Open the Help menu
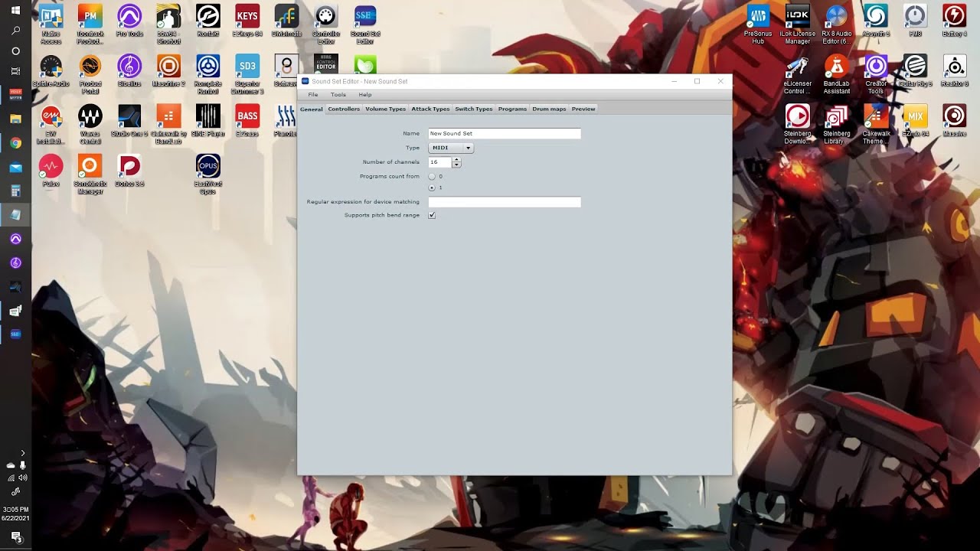The width and height of the screenshot is (980, 551). [x=365, y=95]
